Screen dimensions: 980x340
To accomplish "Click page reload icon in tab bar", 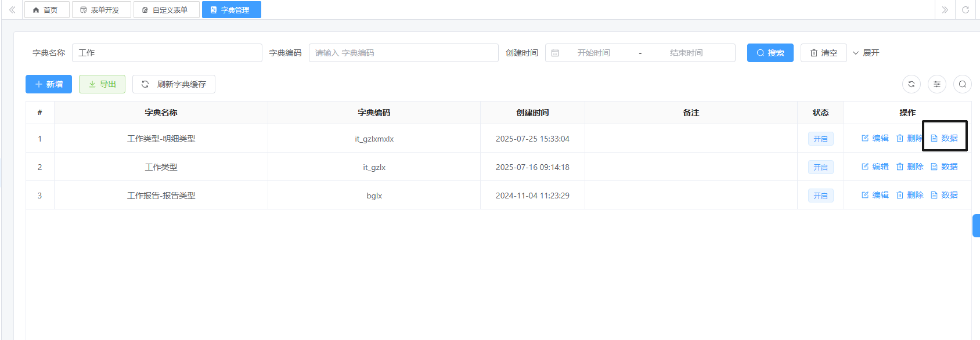I will click(x=965, y=10).
